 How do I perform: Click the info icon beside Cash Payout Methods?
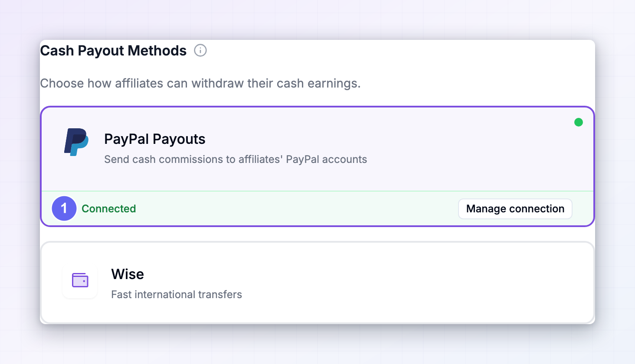click(x=200, y=50)
